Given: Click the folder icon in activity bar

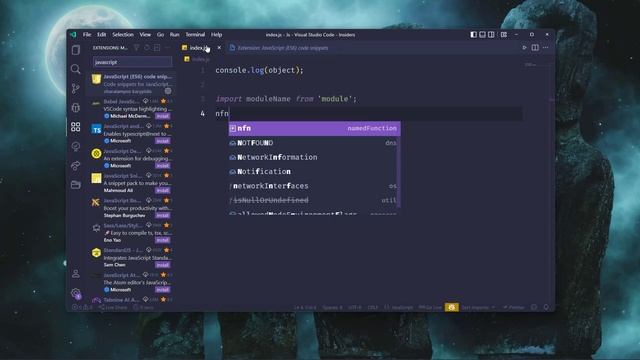Looking at the screenshot, I should [x=76, y=185].
